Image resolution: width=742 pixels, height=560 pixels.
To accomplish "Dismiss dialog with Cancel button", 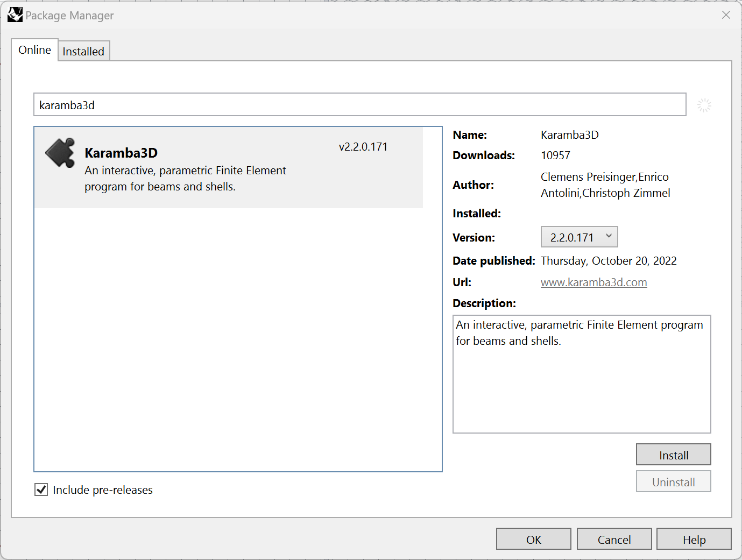I will click(x=614, y=540).
